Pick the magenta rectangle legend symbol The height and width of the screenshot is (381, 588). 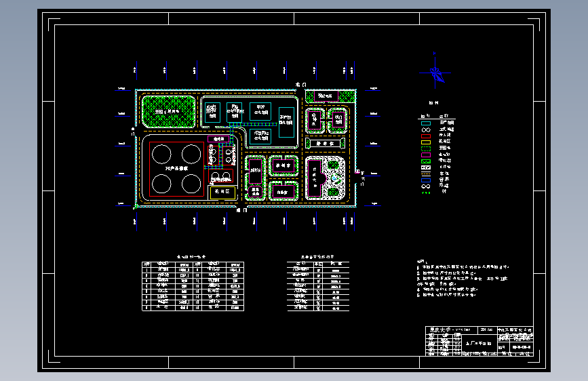tap(426, 155)
